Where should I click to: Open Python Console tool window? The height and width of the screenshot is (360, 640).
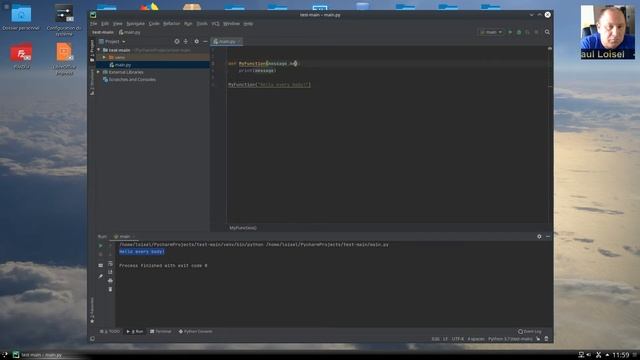click(196, 331)
